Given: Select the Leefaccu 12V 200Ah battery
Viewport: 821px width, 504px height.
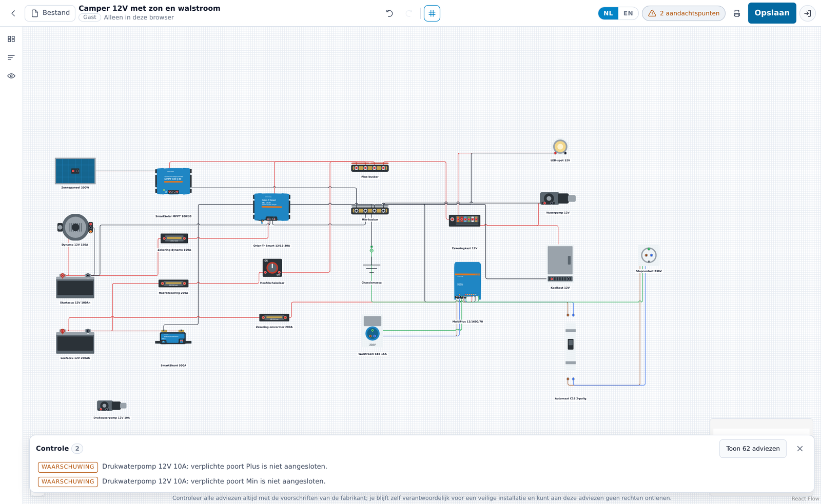Looking at the screenshot, I should coord(75,341).
